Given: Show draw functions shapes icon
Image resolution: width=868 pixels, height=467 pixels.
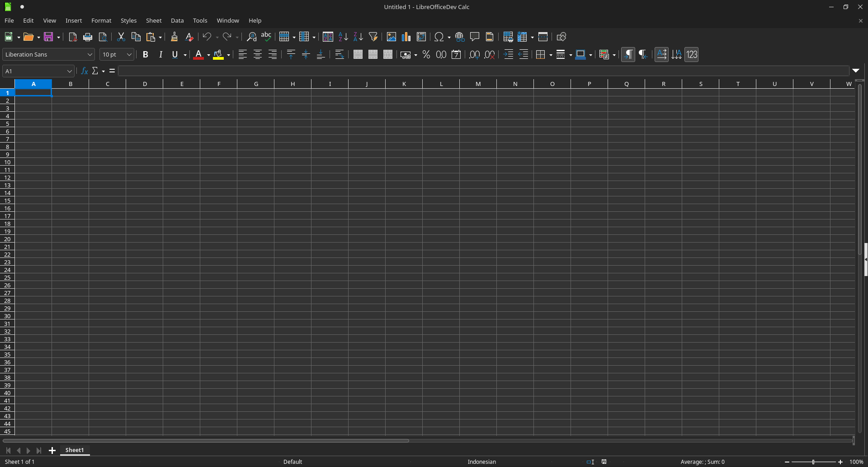Looking at the screenshot, I should point(561,37).
